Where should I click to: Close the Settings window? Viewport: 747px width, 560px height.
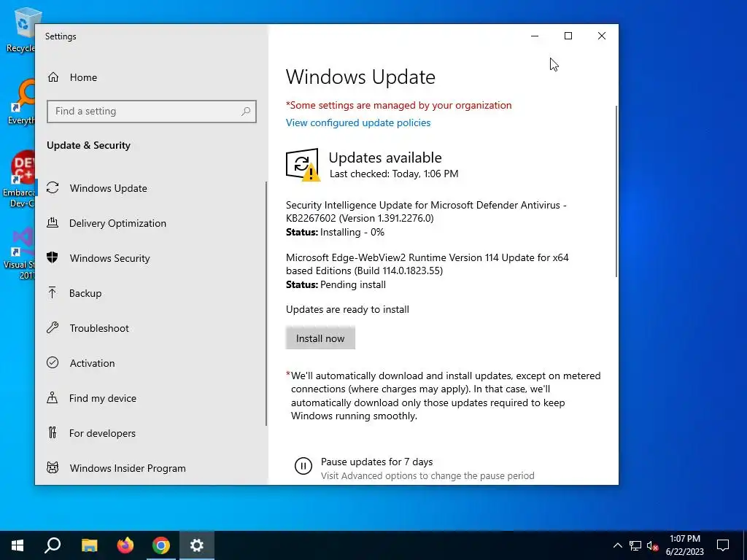pyautogui.click(x=602, y=36)
